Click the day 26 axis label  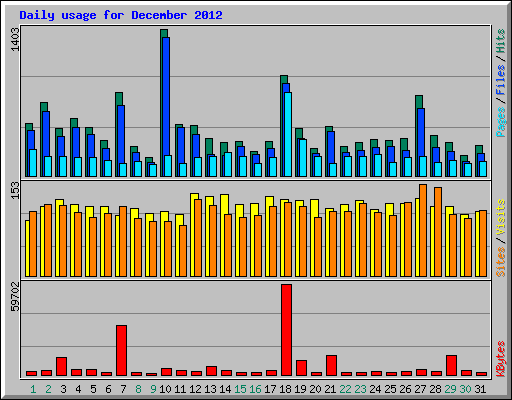point(405,389)
